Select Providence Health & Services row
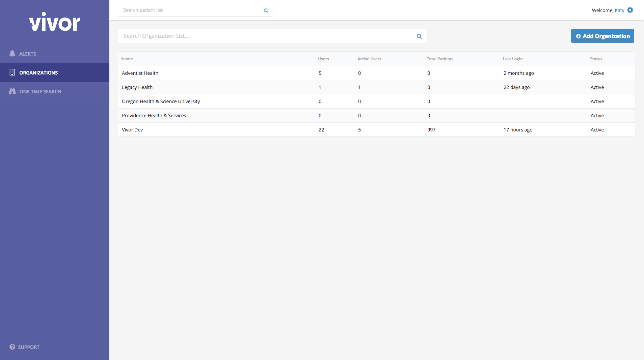 [376, 116]
